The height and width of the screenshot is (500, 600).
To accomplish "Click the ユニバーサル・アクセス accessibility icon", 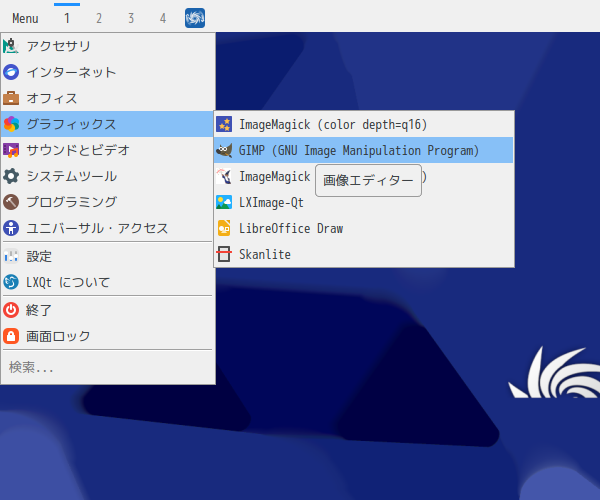I will (x=11, y=228).
